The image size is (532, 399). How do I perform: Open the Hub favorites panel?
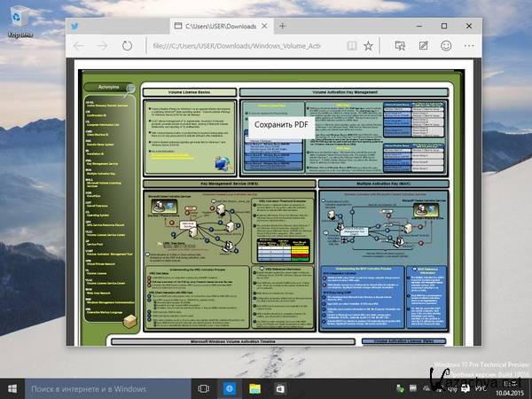click(x=400, y=45)
